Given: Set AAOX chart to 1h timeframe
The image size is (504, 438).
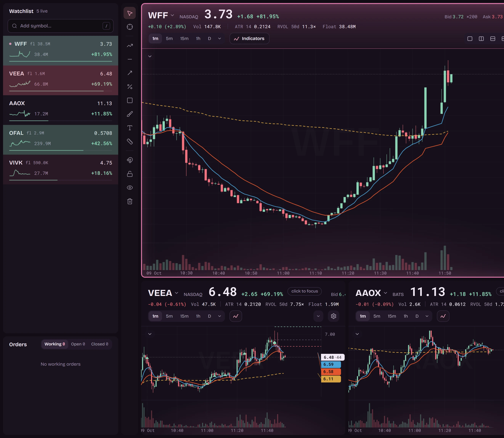Looking at the screenshot, I should (406, 316).
